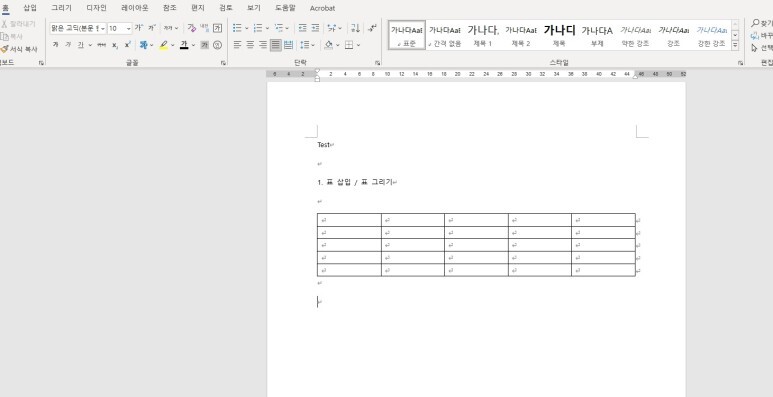
Task: Open the font group dialog launcher
Action: click(x=223, y=63)
